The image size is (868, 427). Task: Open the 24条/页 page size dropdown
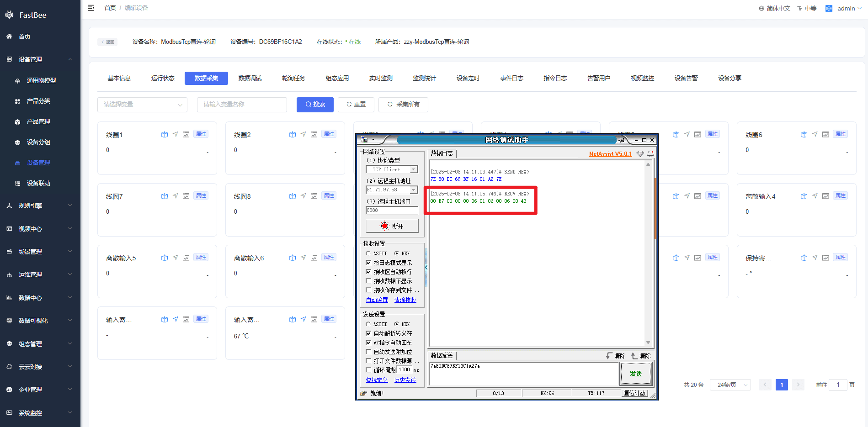click(730, 385)
